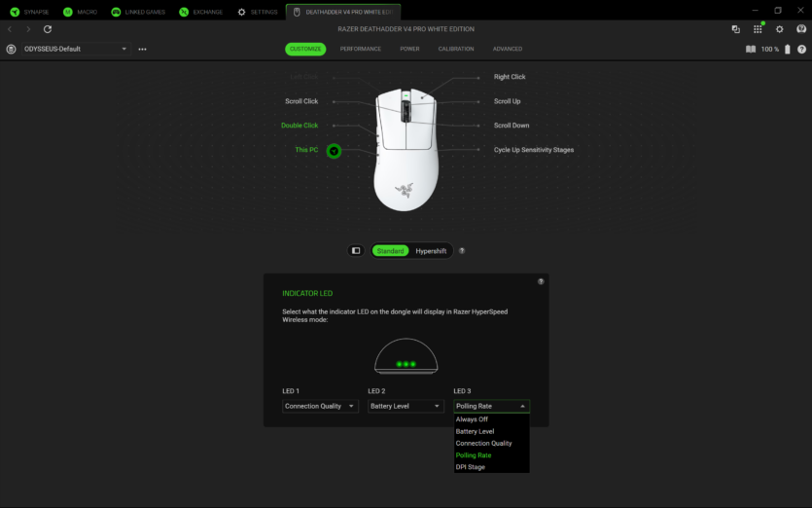
Task: Click the Cycle Up Sensitivity Stages assignment
Action: tap(533, 150)
